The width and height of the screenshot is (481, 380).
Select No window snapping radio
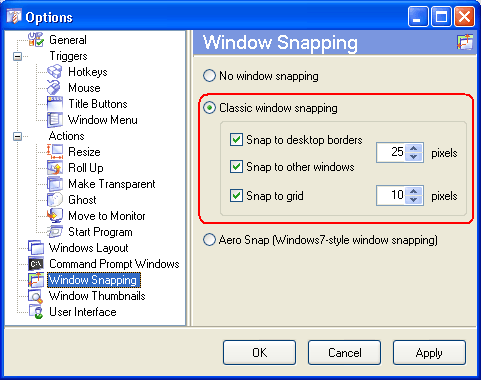(209, 76)
